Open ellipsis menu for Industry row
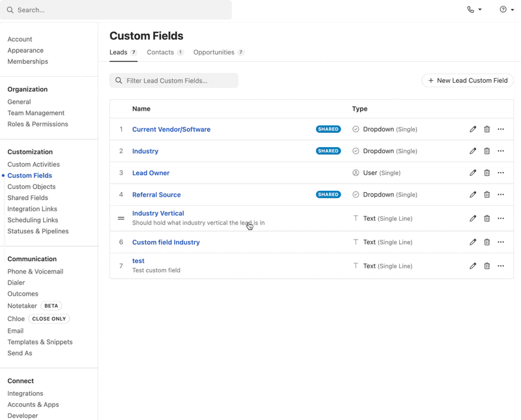 pos(501,151)
